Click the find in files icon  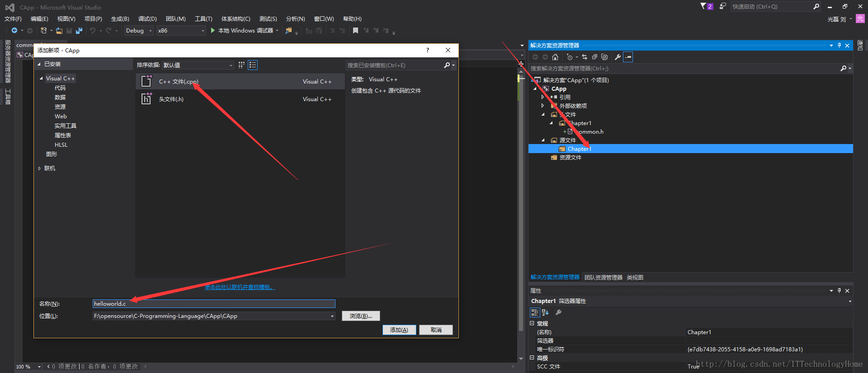click(289, 30)
